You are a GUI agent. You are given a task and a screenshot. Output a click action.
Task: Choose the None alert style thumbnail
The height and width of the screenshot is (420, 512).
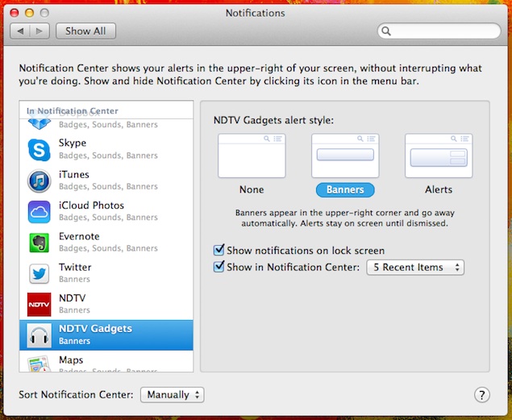pyautogui.click(x=252, y=156)
